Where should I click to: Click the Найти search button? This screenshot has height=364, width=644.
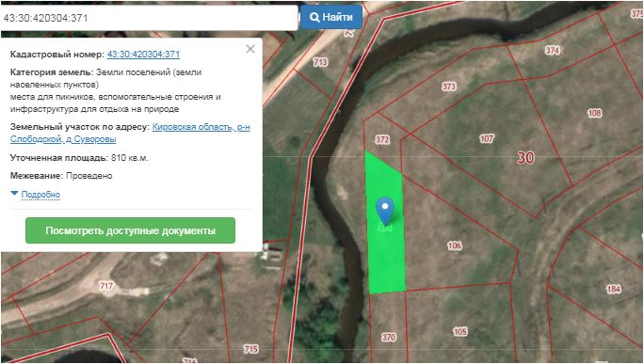pos(331,17)
